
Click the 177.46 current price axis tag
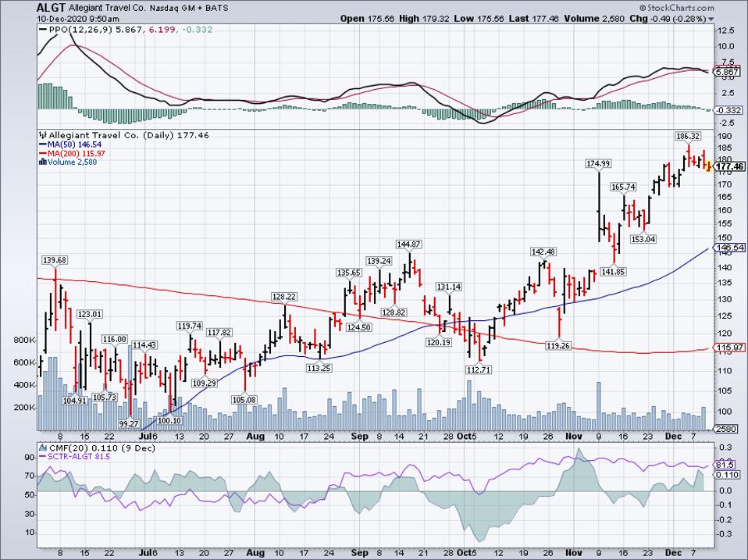729,166
